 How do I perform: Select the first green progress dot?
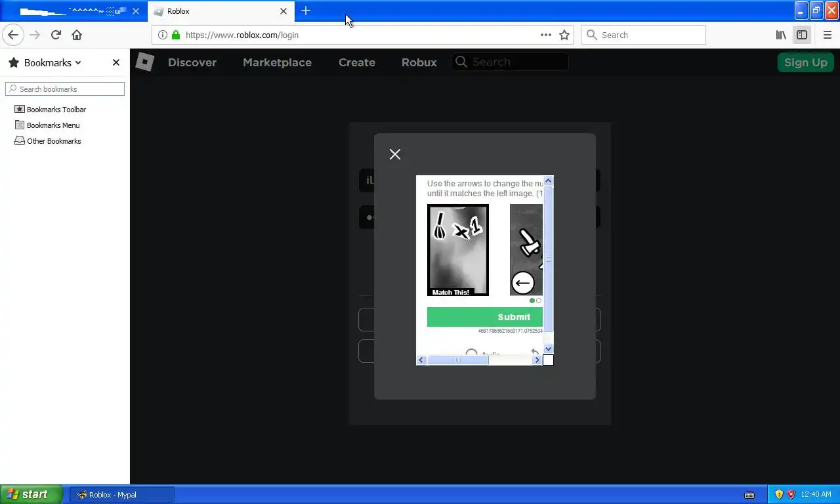coord(532,301)
